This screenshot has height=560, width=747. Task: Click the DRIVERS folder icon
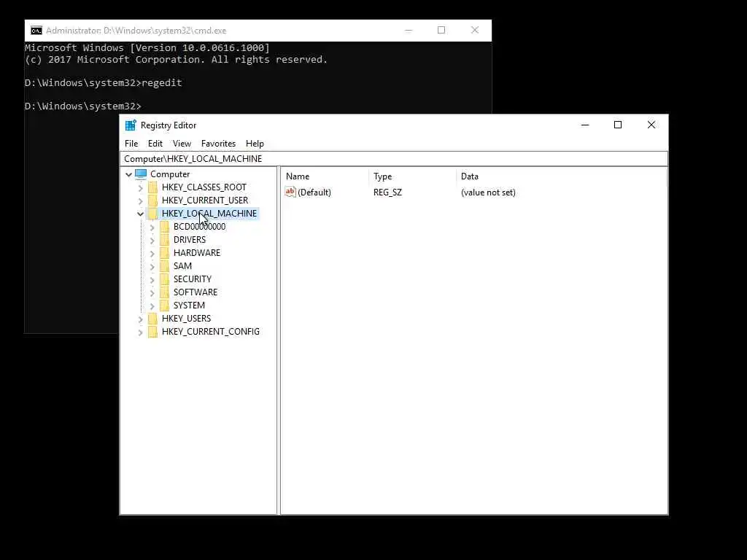tap(164, 239)
